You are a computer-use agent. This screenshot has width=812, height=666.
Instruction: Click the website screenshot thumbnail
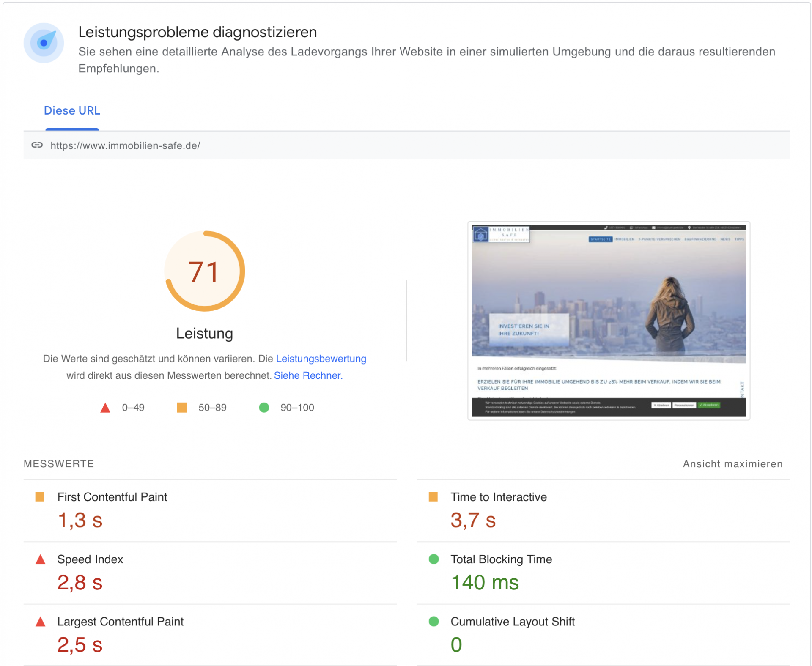pos(609,321)
